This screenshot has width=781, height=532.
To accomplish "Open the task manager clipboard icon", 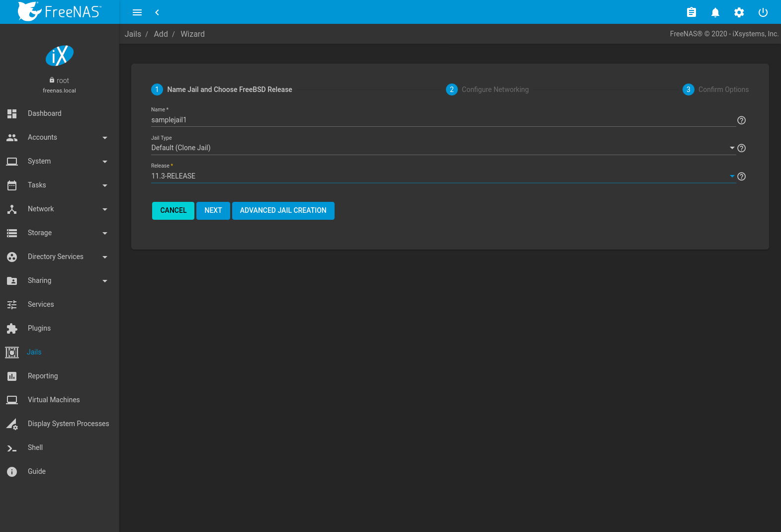I will [691, 12].
